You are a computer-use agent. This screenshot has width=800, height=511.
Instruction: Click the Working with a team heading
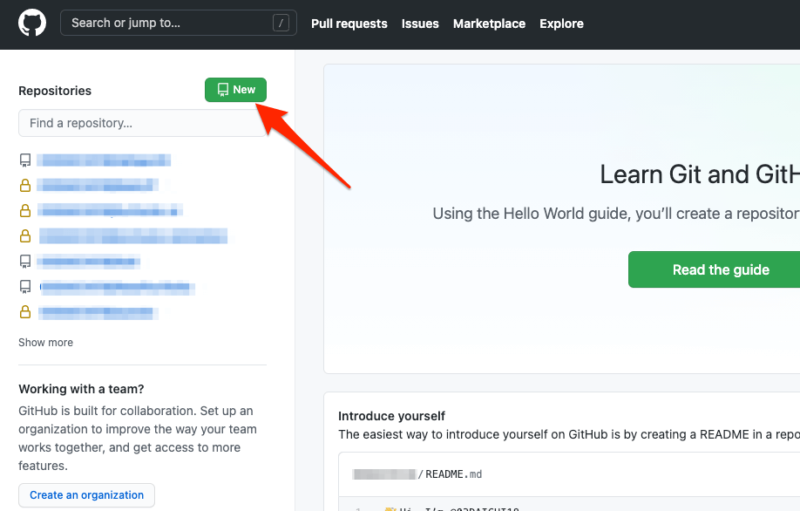(x=81, y=389)
